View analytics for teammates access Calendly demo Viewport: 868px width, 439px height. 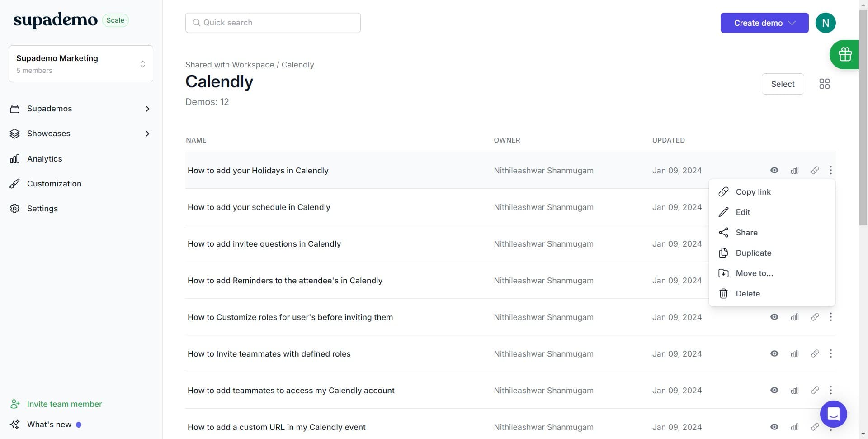coord(794,391)
